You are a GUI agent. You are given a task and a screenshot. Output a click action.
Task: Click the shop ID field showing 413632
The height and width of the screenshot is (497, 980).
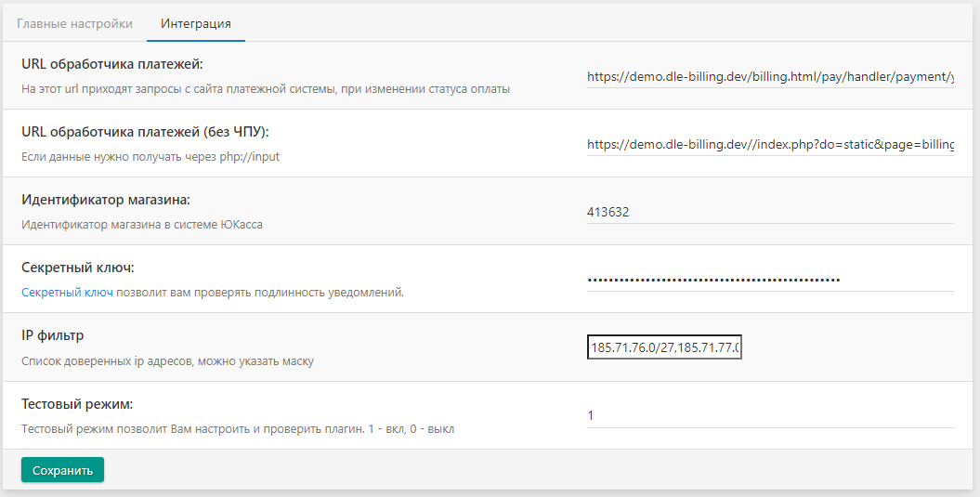769,212
